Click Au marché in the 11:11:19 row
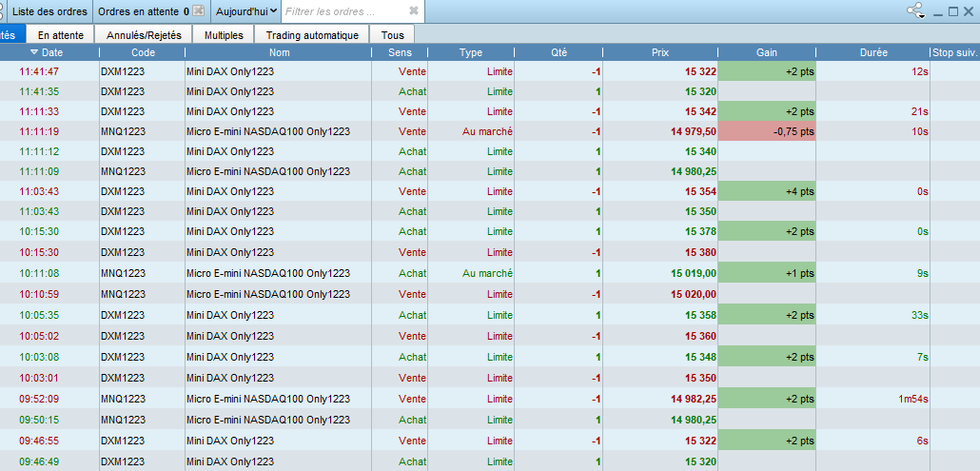 (x=487, y=131)
